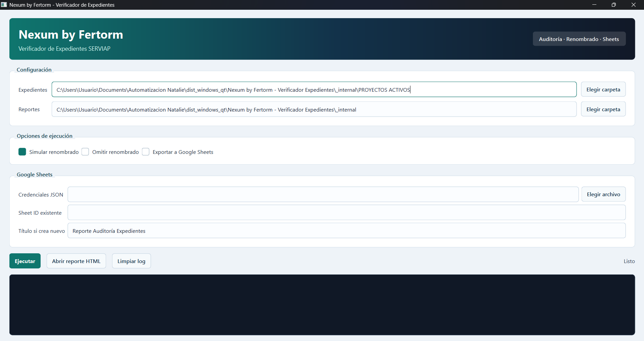Minimize the Nexum window
This screenshot has height=341, width=644.
[x=594, y=5]
